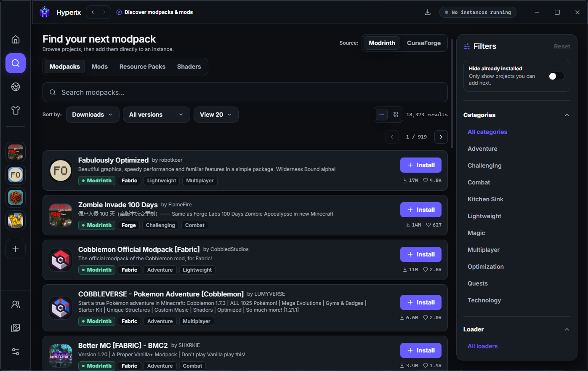Image resolution: width=588 pixels, height=371 pixels.
Task: Click the Filters sliders icon
Action: 467,46
